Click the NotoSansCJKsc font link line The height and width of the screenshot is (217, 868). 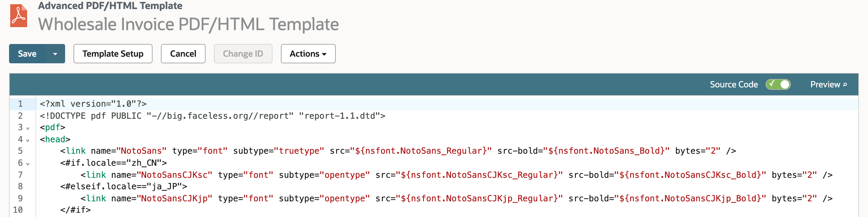click(457, 175)
